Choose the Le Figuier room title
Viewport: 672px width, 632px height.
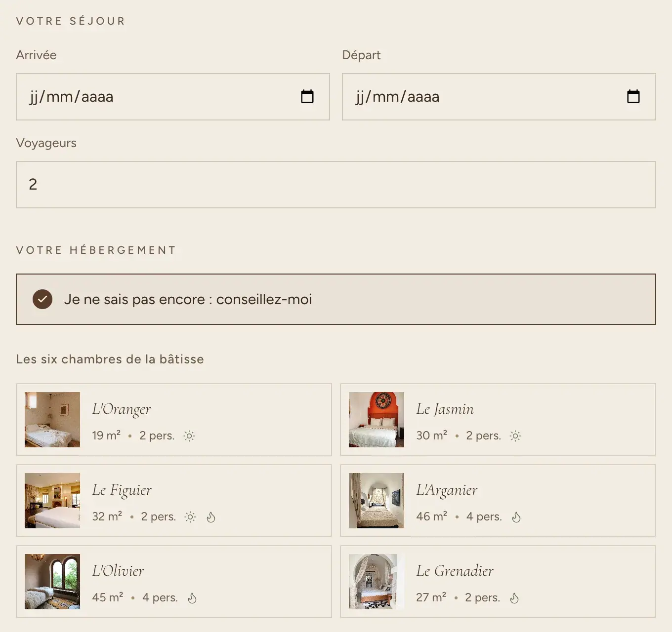[122, 490]
